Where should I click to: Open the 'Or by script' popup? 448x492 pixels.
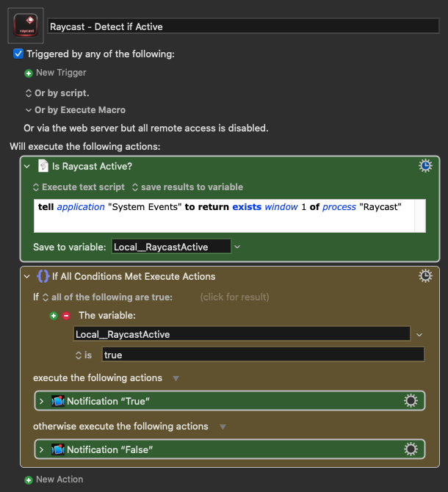coord(57,93)
